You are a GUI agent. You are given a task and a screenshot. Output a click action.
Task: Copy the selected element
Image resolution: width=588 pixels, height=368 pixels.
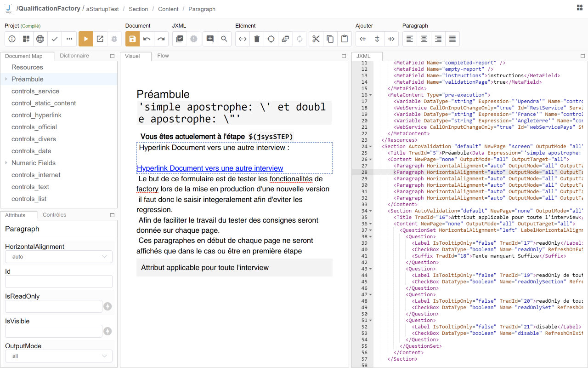click(x=330, y=39)
